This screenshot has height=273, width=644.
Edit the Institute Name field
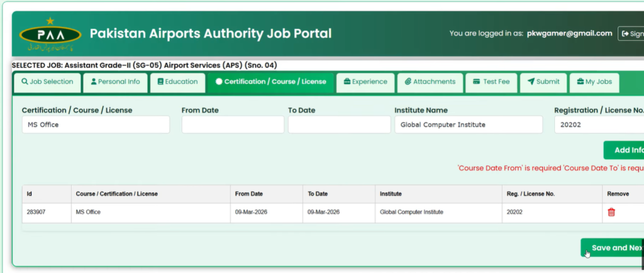(x=469, y=125)
